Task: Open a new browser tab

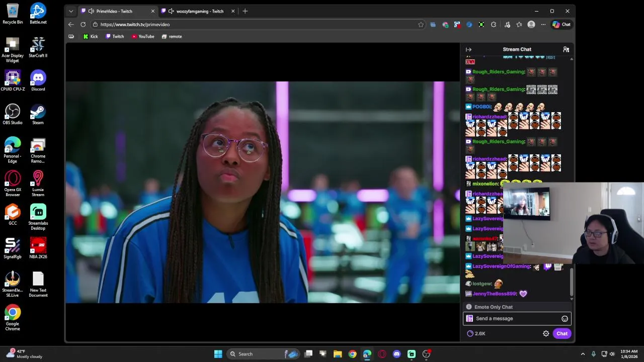Action: point(245,11)
